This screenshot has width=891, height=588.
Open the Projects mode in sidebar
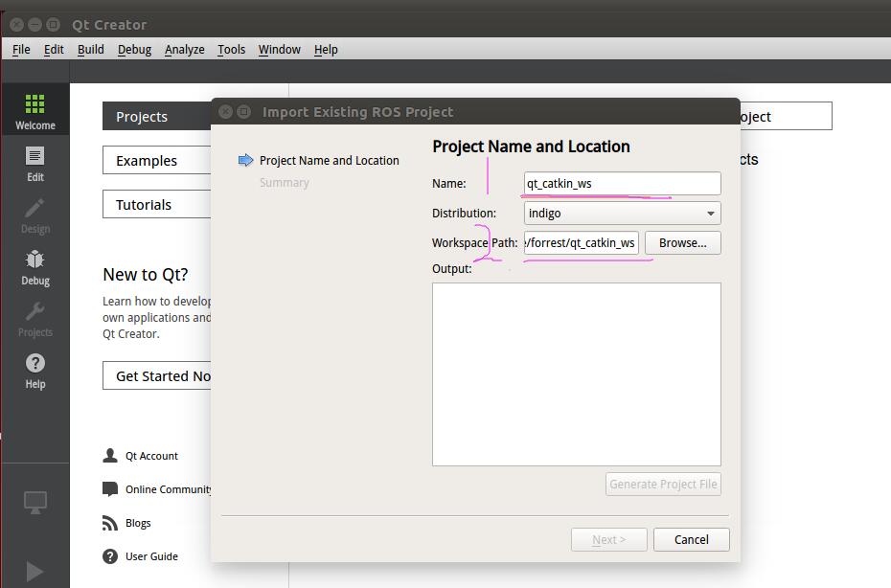34,319
